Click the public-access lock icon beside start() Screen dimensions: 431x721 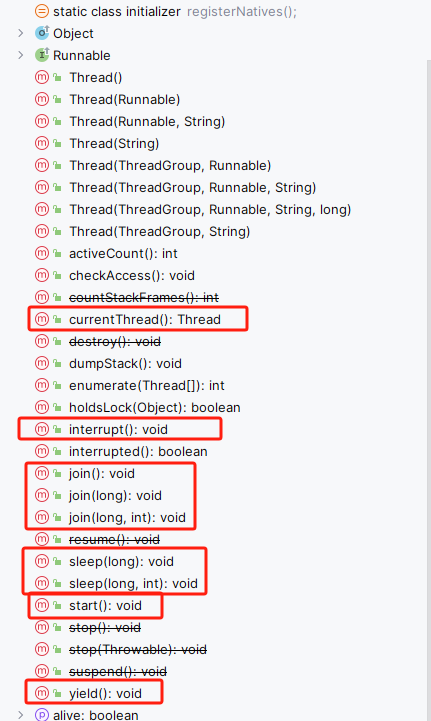point(57,606)
